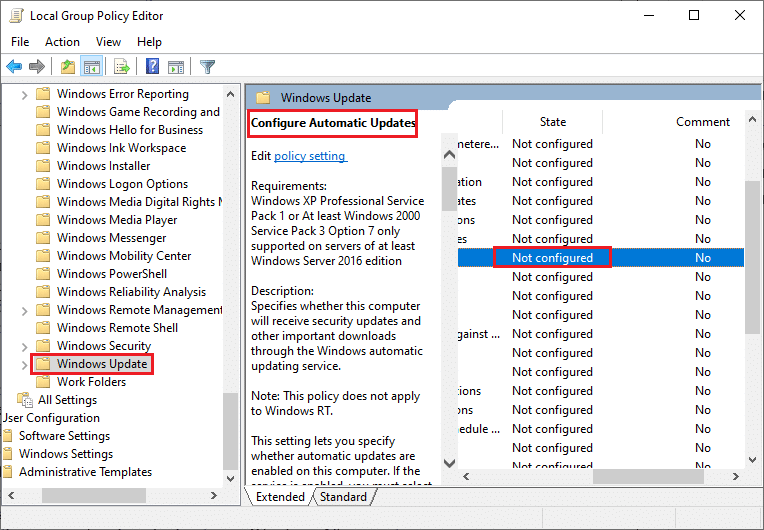Select the policy row ending in 'netere...'

pos(600,144)
